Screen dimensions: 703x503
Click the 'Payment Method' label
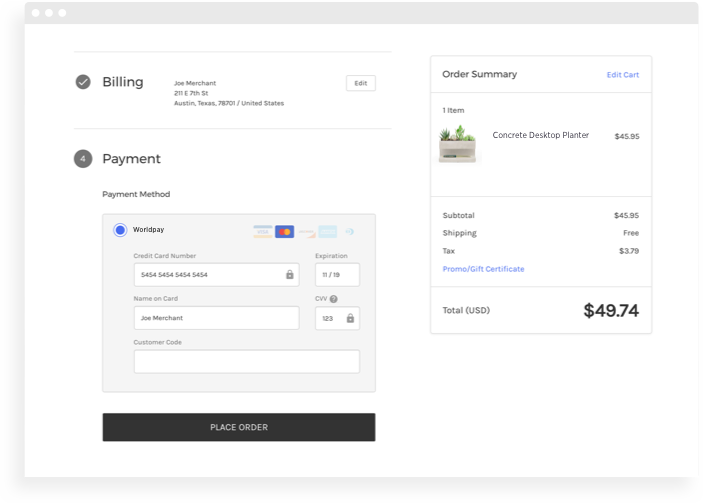coord(136,194)
